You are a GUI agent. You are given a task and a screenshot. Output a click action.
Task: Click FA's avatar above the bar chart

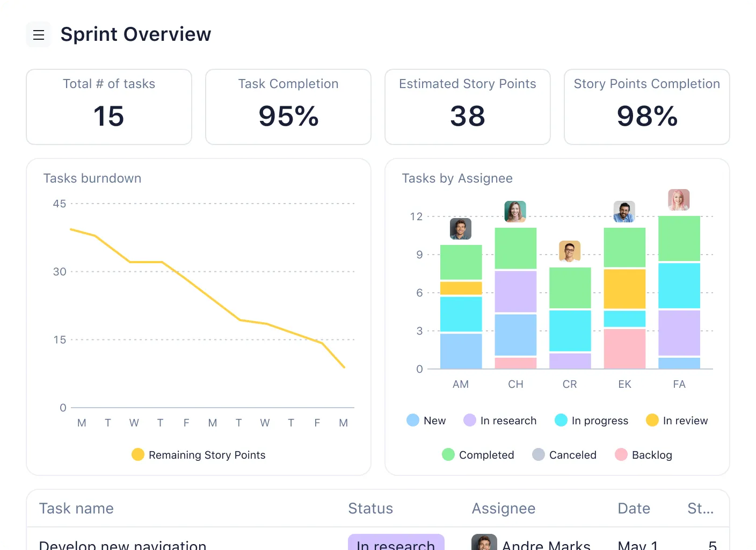click(679, 200)
